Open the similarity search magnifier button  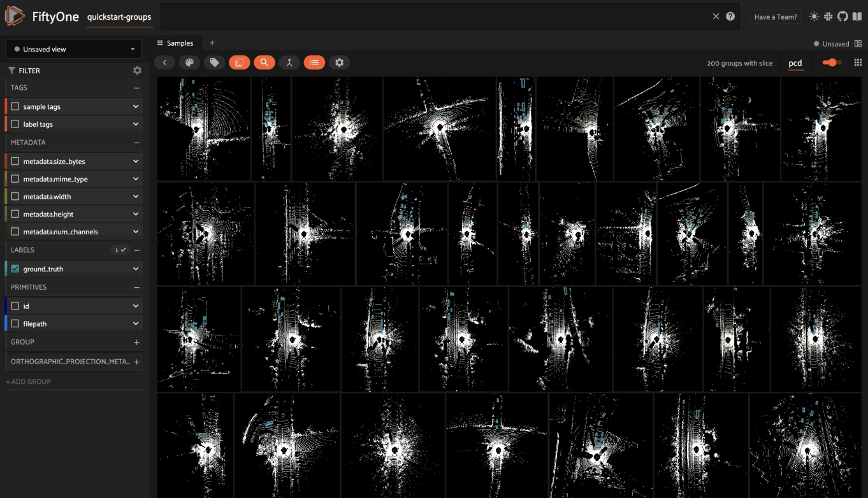pyautogui.click(x=264, y=62)
